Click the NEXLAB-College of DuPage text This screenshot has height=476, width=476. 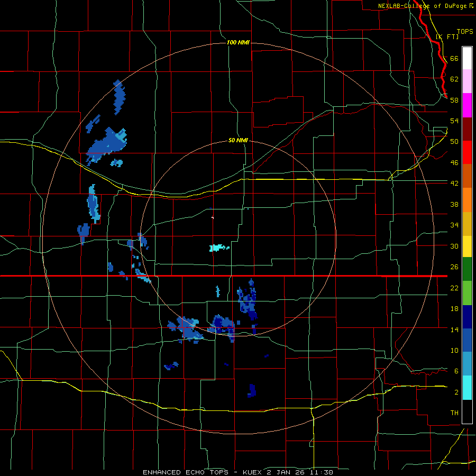tap(422, 6)
